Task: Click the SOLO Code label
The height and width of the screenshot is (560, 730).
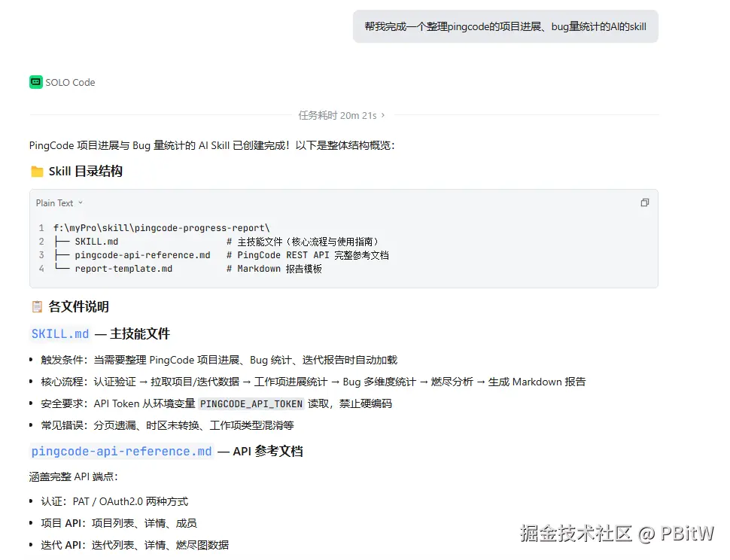Action: (70, 82)
